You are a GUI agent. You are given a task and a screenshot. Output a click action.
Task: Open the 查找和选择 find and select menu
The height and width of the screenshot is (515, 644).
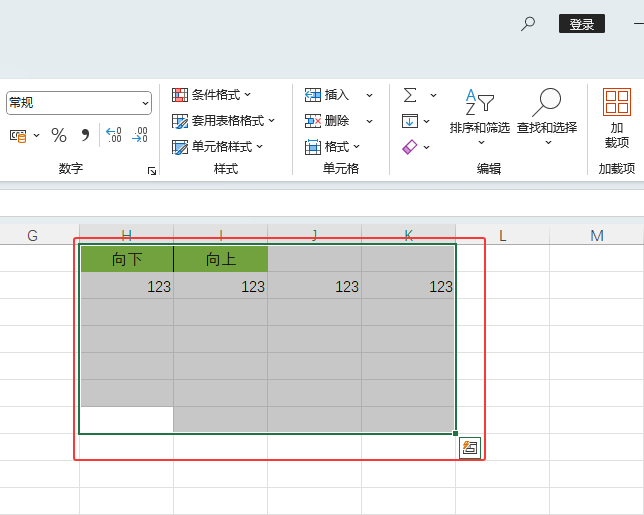point(547,117)
